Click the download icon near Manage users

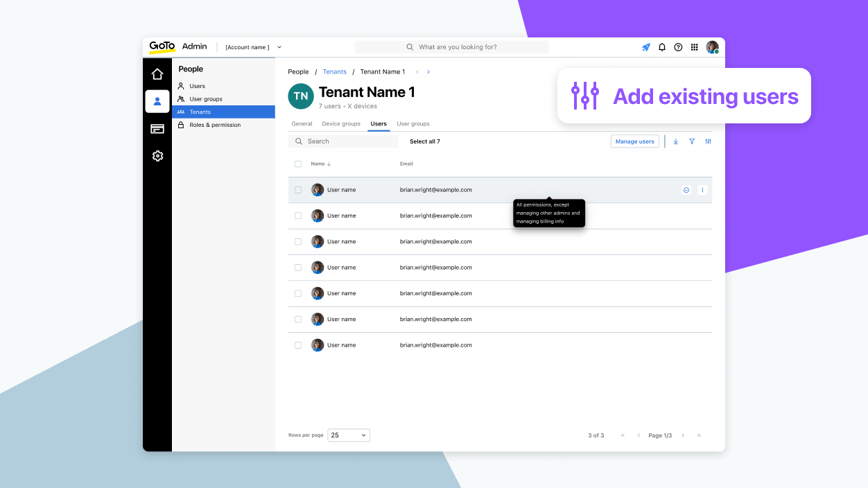[x=675, y=141]
